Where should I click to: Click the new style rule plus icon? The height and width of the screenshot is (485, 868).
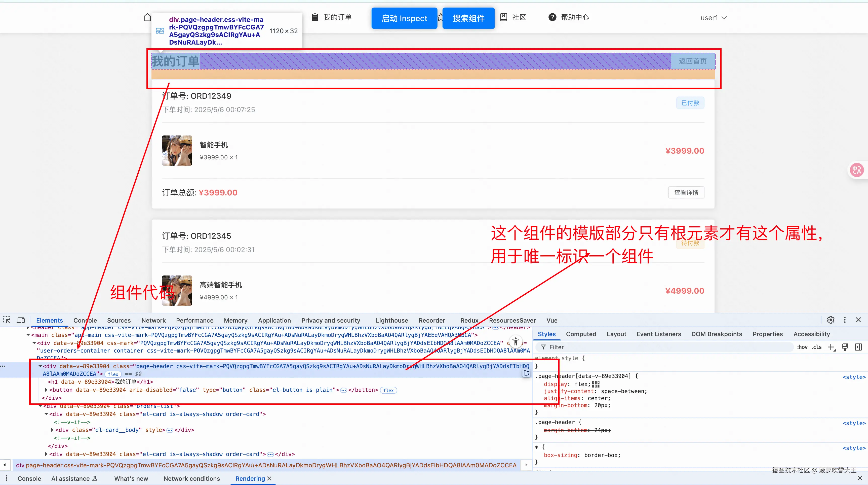pos(831,347)
